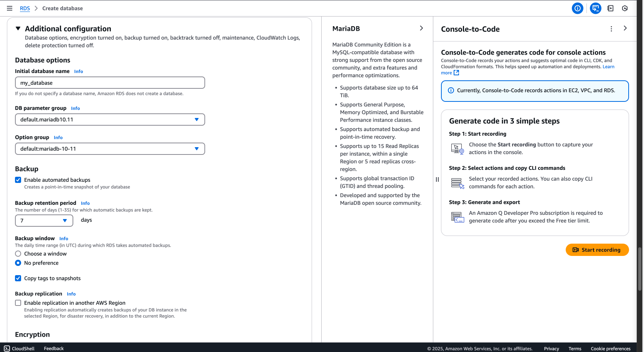Open Console-to-Code three-dot options menu
Screen dimensions: 644x352
coord(611,29)
